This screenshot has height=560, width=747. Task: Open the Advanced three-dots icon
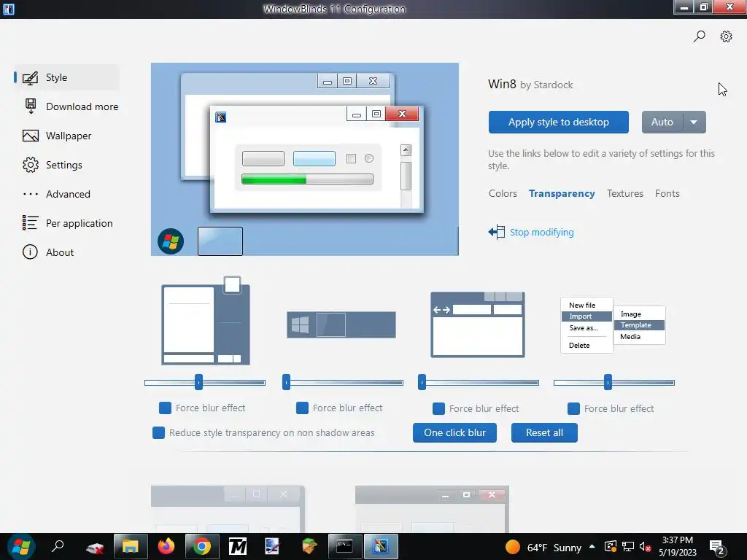(31, 194)
